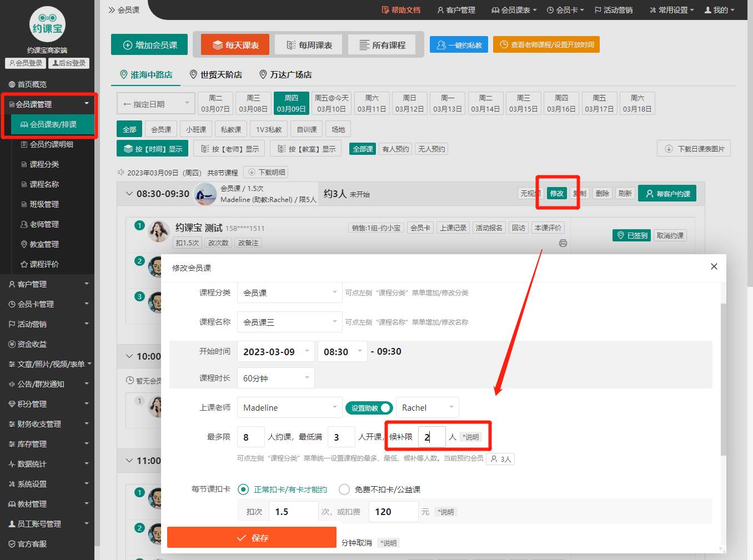Switch to the 每天课表 view
Image resolution: width=753 pixels, height=560 pixels.
[x=235, y=45]
